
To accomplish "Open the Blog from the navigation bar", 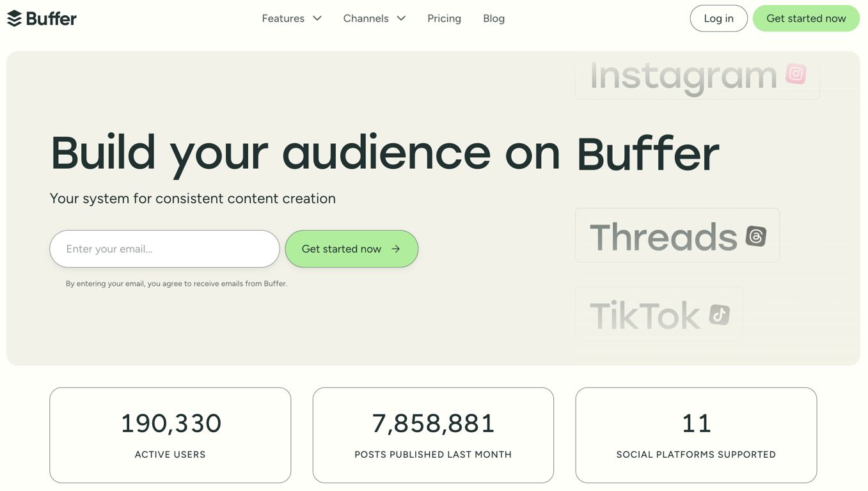I will 493,18.
